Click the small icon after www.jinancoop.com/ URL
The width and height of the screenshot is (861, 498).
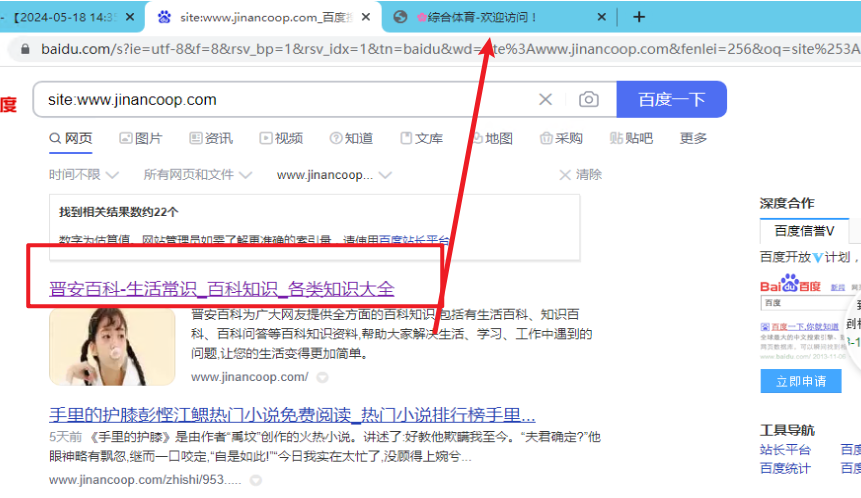point(322,378)
